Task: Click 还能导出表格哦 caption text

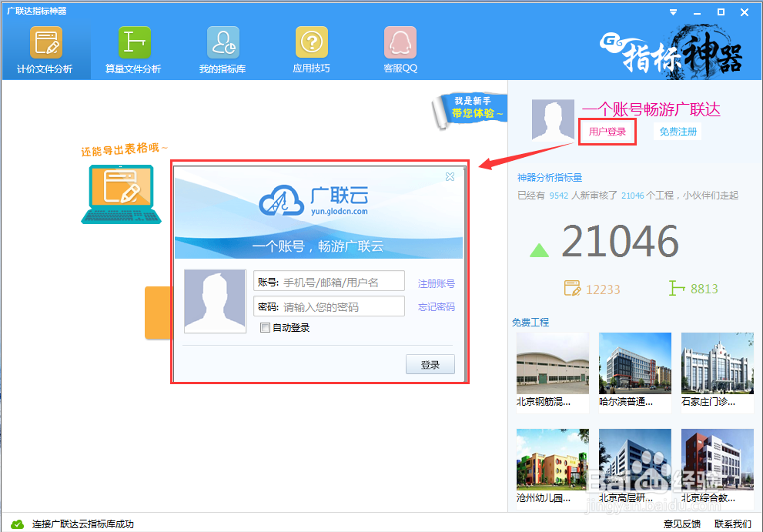Action: coord(124,149)
